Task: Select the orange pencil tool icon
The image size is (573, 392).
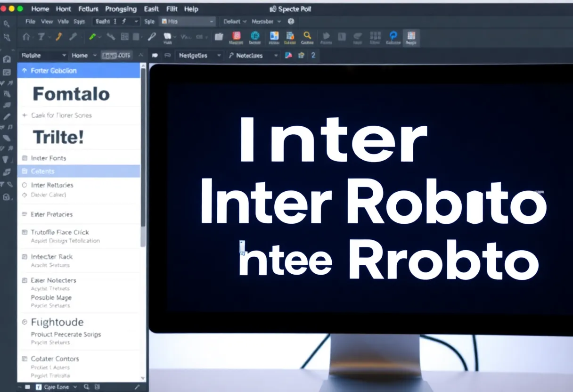Action: (58, 37)
